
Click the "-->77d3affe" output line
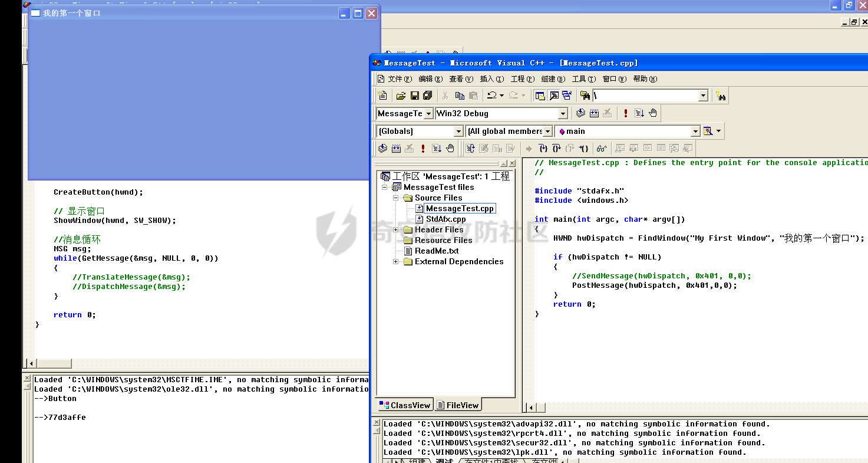[x=60, y=417]
